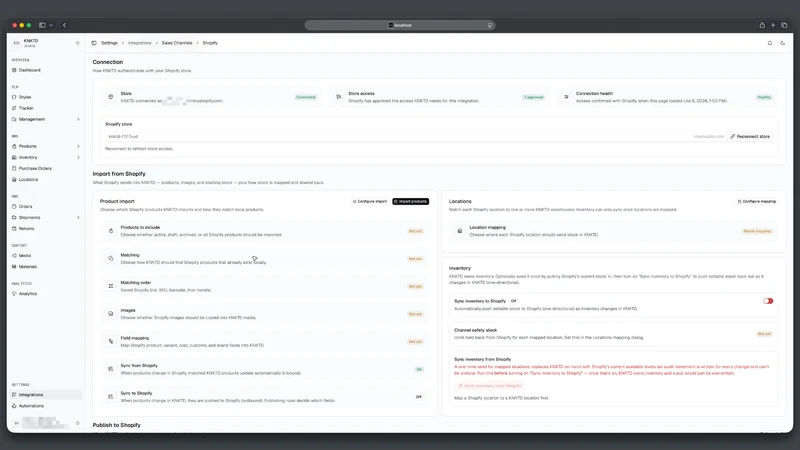This screenshot has width=800, height=450.
Task: Click the browser address bar
Action: point(399,25)
